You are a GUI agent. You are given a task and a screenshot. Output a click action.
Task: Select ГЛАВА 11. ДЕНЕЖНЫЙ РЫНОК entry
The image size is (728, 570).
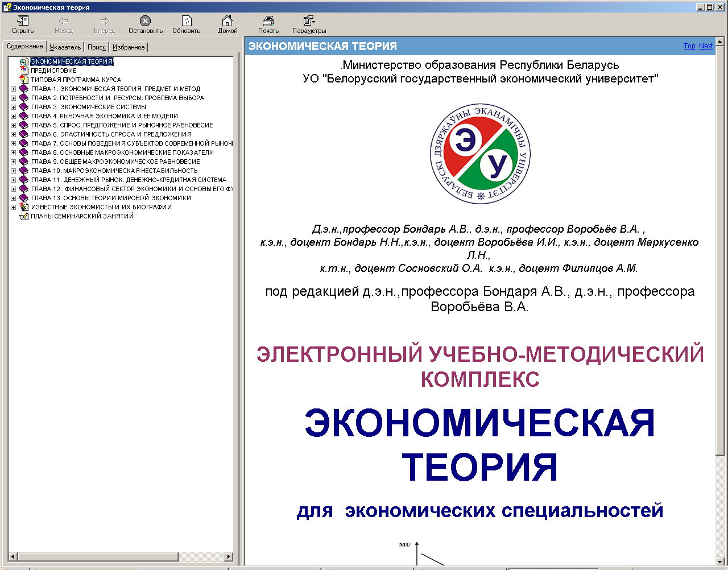(129, 180)
